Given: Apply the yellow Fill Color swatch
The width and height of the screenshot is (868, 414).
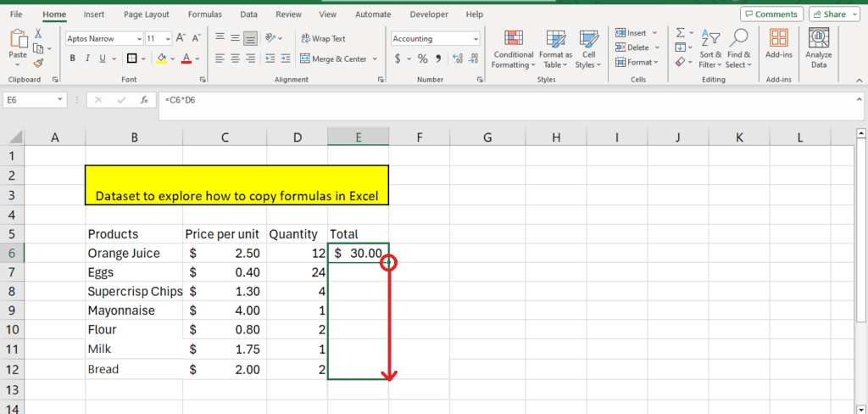Looking at the screenshot, I should [x=161, y=59].
